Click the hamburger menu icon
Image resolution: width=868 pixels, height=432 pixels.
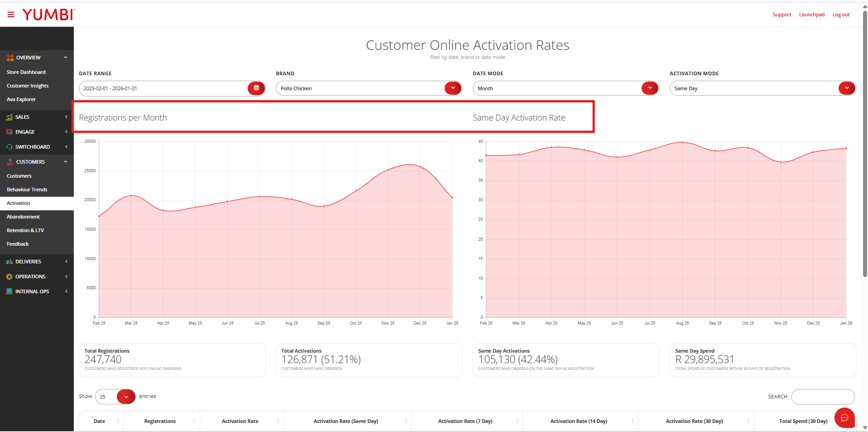pos(11,15)
